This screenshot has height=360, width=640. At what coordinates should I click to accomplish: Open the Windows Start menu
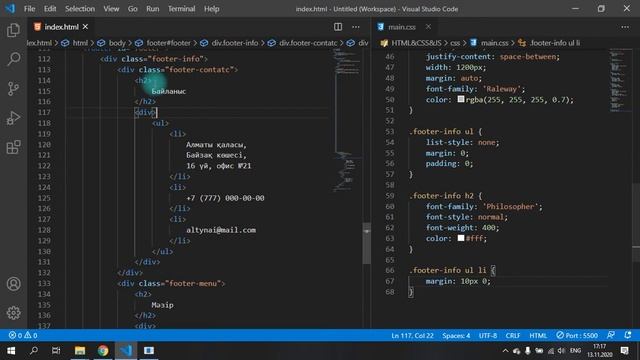click(x=11, y=351)
